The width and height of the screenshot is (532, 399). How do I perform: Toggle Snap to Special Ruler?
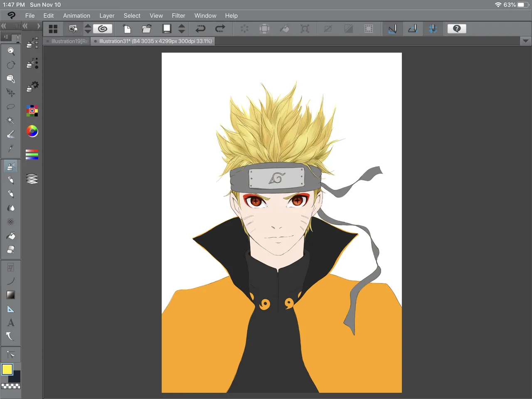click(x=413, y=29)
